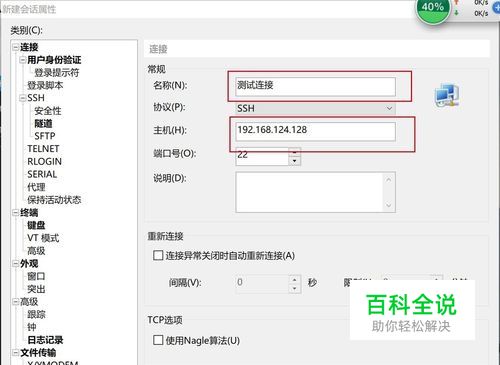This screenshot has height=365, width=500.
Task: Select TELNET tree item
Action: [x=43, y=149]
